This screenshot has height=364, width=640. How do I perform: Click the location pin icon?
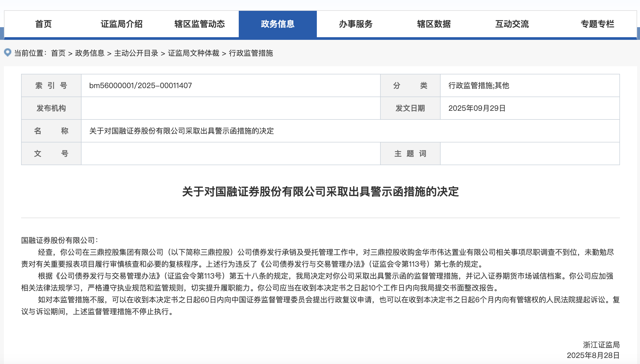tap(8, 52)
